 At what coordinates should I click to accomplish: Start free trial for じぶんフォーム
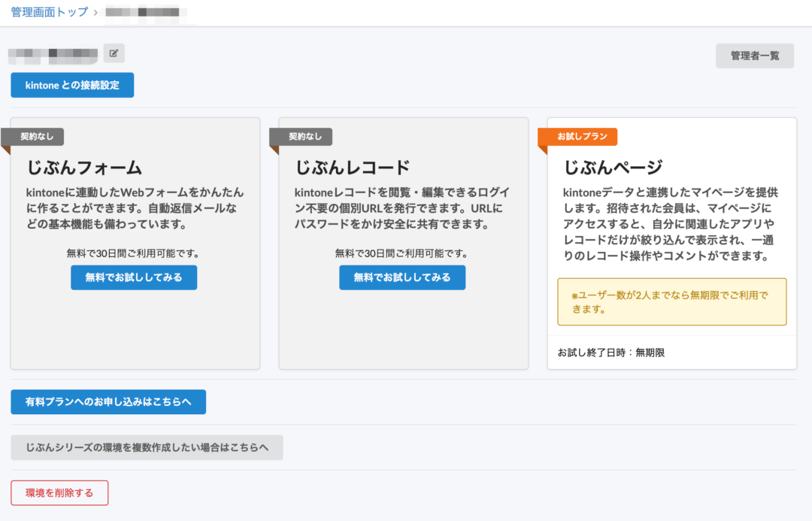click(134, 277)
